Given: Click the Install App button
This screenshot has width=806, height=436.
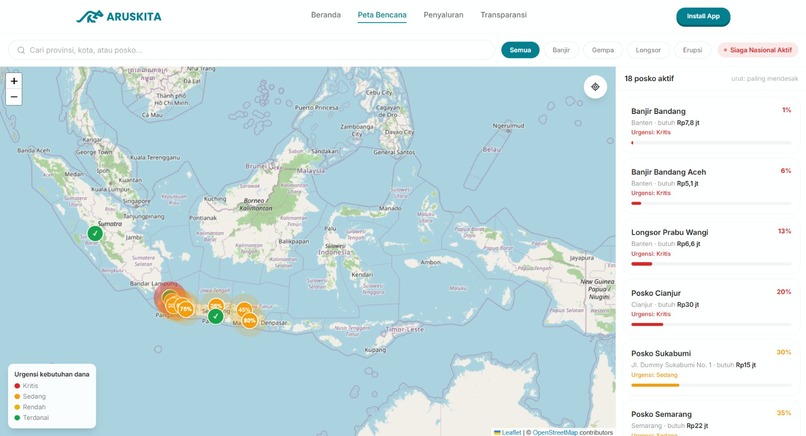Looking at the screenshot, I should pos(703,16).
